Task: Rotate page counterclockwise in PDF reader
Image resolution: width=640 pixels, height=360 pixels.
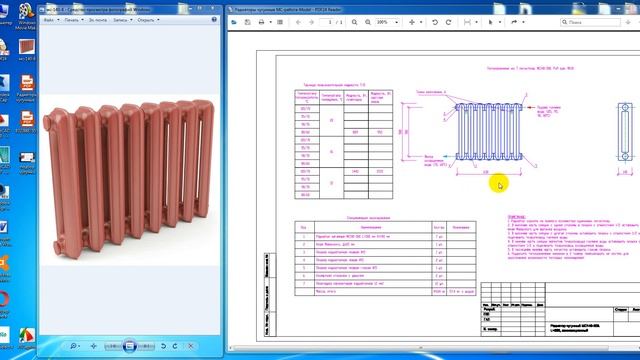Action: 435,22
